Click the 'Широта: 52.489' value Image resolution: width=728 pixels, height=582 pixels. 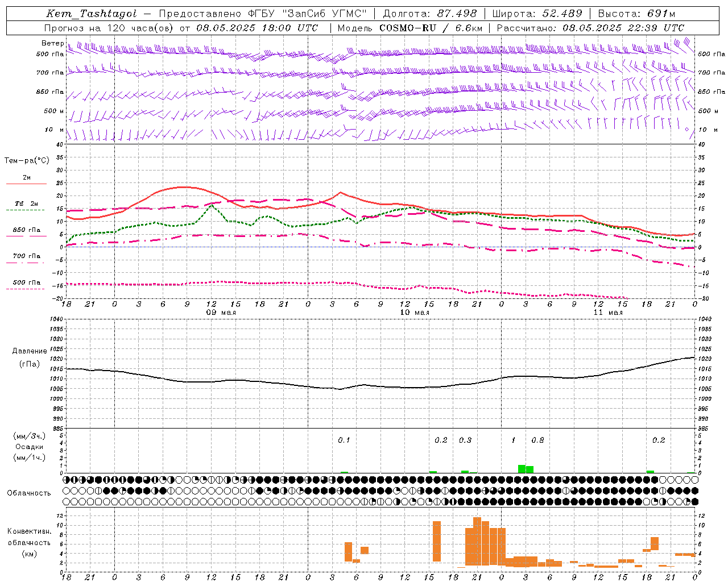[537, 14]
